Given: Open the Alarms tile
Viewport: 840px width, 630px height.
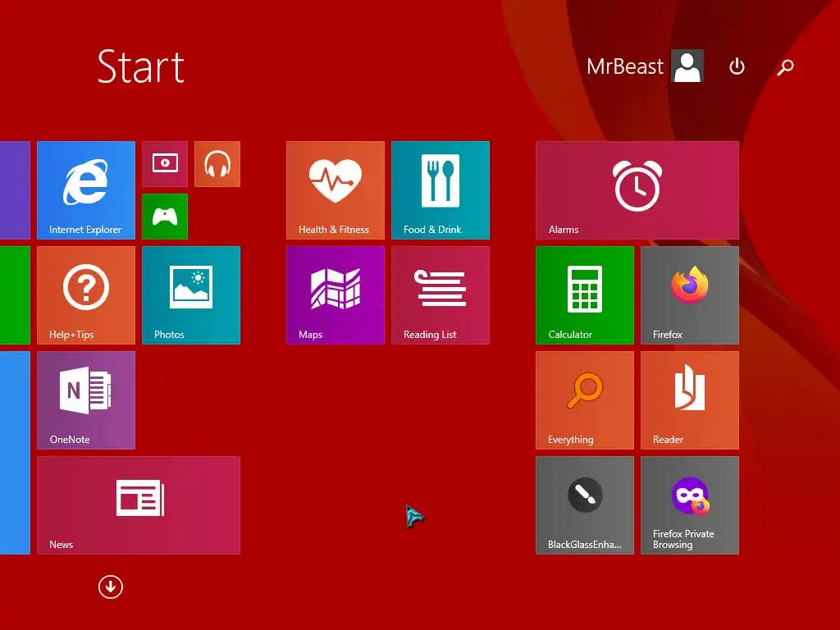Looking at the screenshot, I should pyautogui.click(x=637, y=190).
